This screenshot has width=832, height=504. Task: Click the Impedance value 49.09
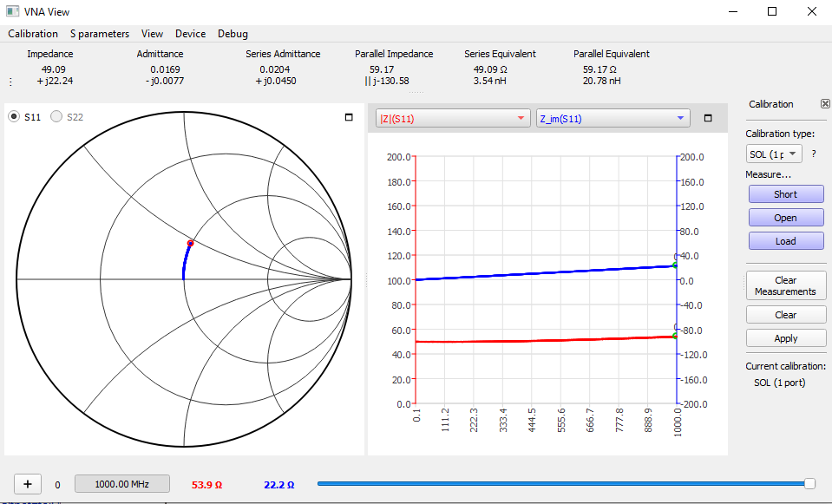[54, 69]
